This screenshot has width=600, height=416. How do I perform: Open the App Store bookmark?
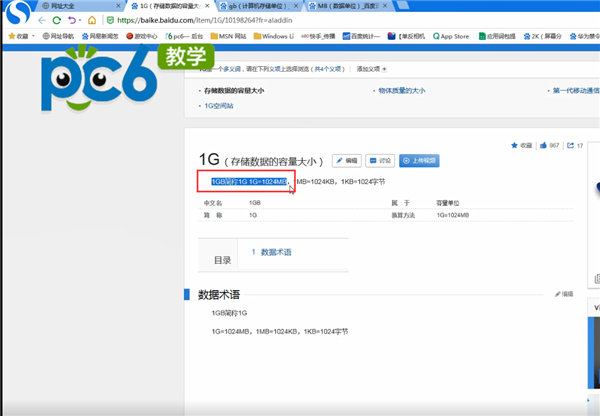click(451, 36)
